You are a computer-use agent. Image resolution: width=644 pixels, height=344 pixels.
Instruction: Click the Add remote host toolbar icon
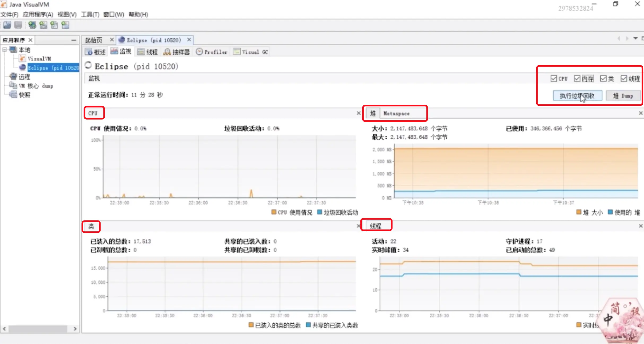pyautogui.click(x=32, y=25)
